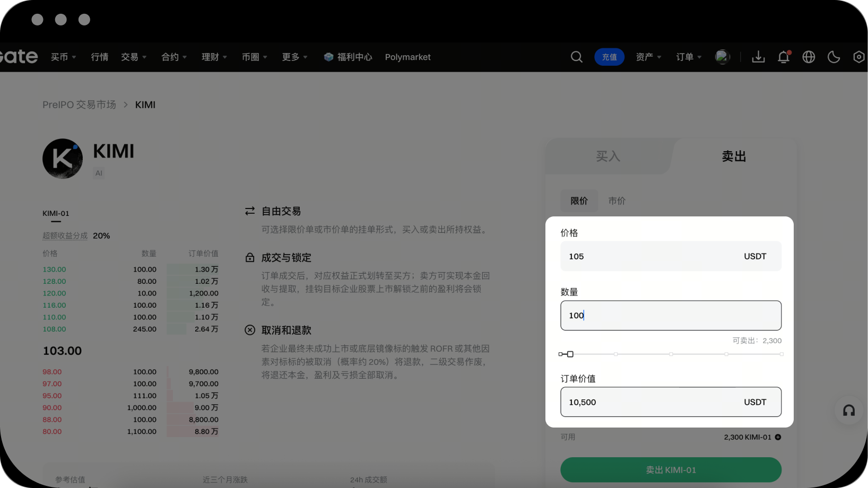This screenshot has height=488, width=868.
Task: Click the last price 103.00
Action: [62, 351]
